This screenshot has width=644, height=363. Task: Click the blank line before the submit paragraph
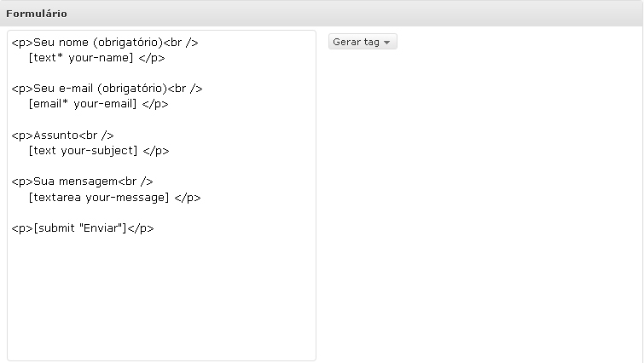pos(161,212)
